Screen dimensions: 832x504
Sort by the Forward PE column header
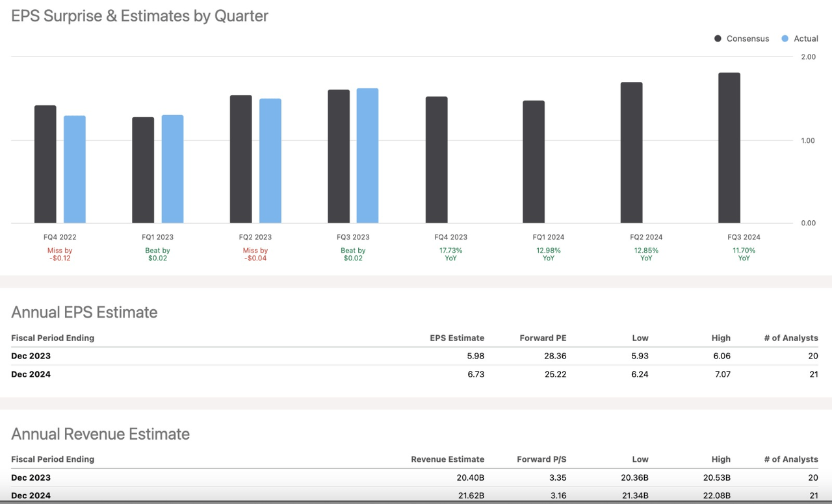tap(543, 338)
